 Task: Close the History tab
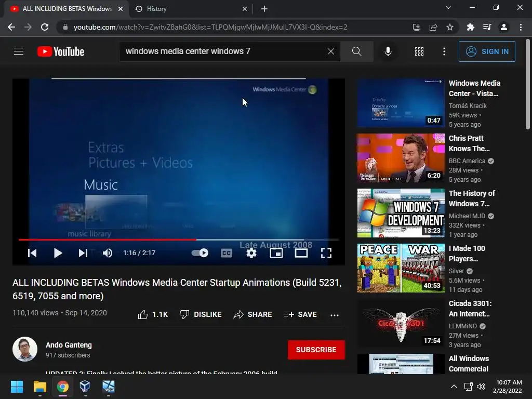[245, 9]
